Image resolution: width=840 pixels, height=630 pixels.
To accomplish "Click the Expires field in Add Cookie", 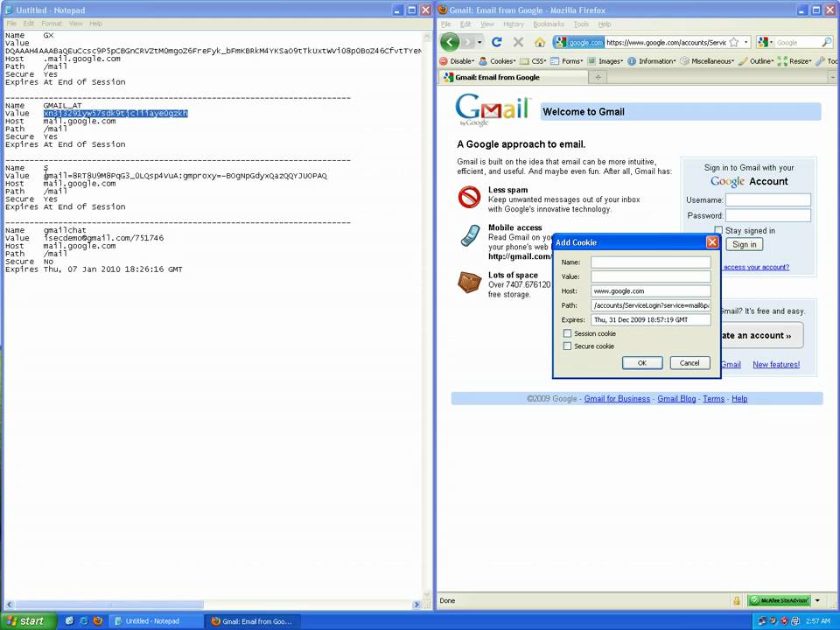I will click(x=650, y=320).
